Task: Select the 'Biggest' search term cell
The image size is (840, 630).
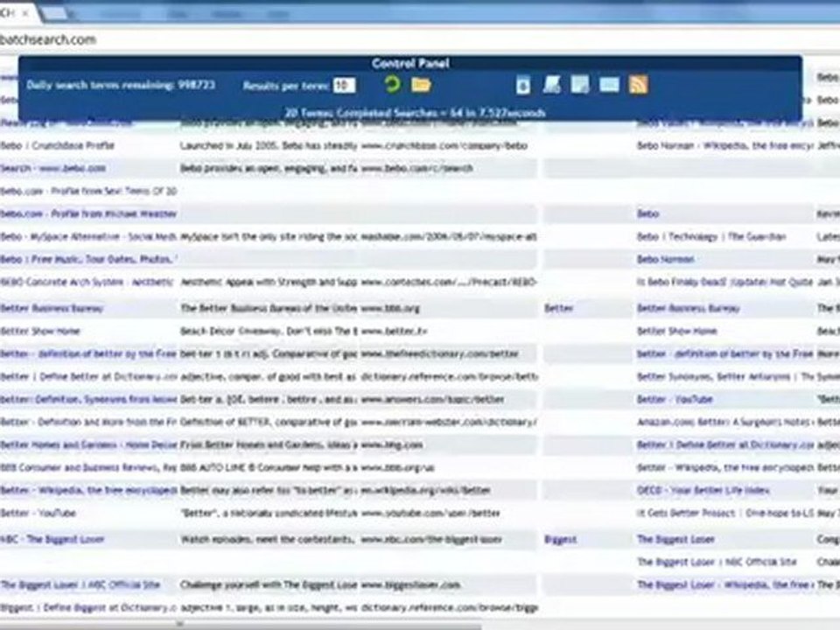Action: coord(560,540)
